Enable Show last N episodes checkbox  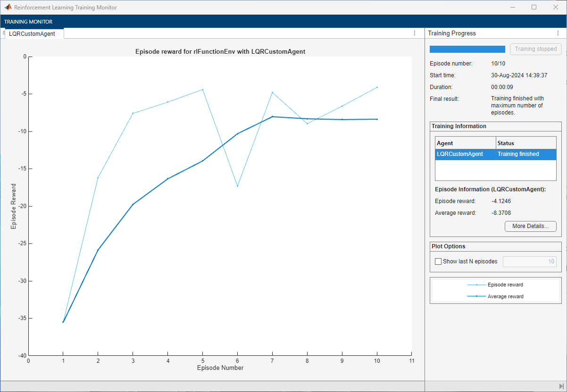(438, 261)
